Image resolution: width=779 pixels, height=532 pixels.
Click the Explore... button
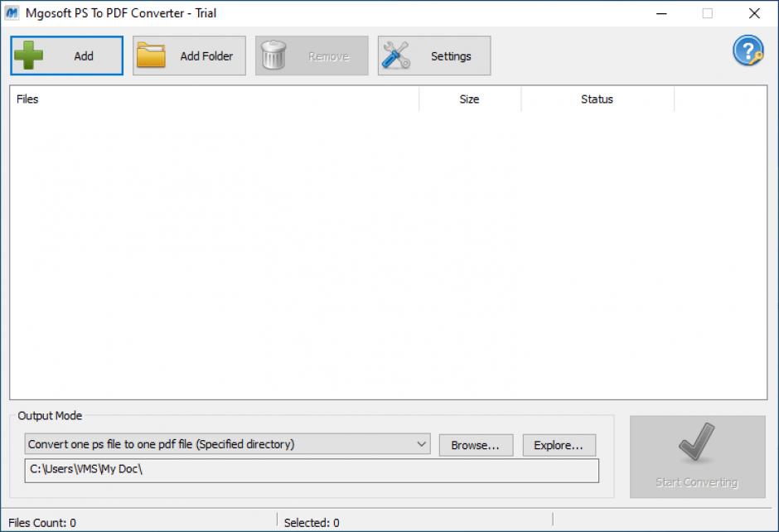click(559, 445)
